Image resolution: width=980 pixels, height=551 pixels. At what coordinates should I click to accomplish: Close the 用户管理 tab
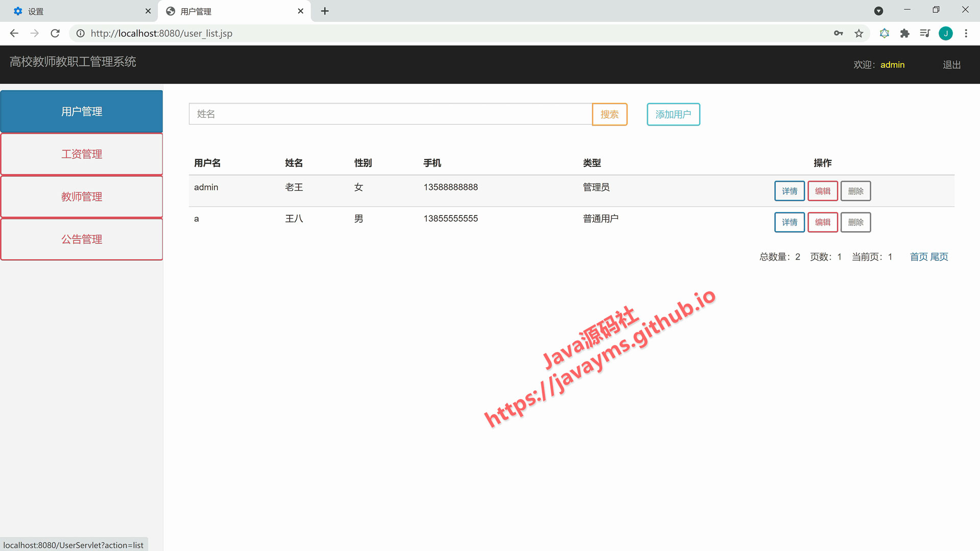pyautogui.click(x=301, y=11)
